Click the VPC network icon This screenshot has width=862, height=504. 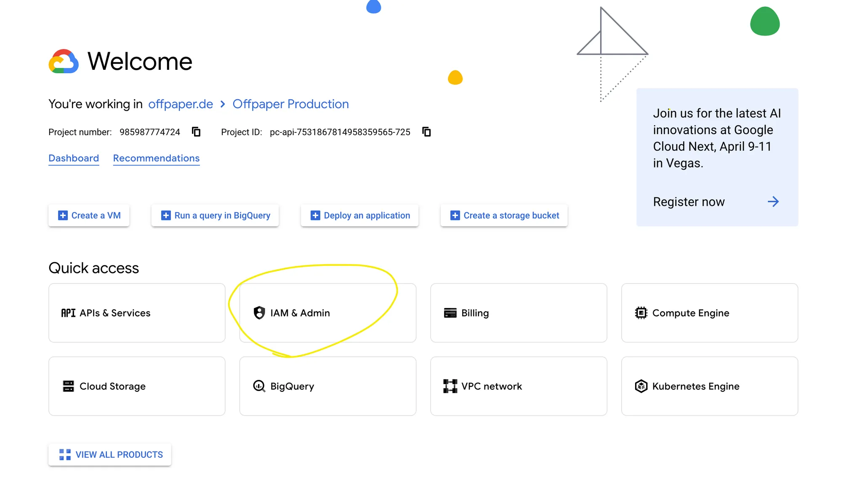coord(450,386)
